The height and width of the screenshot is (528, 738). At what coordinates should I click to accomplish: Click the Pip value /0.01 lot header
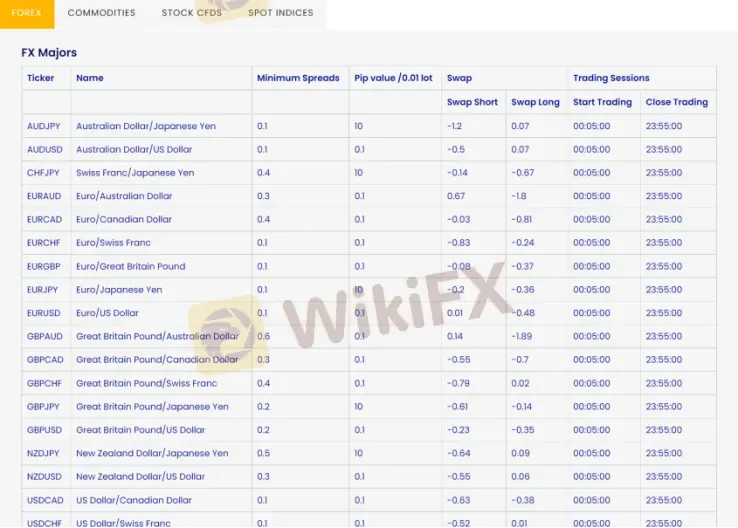pos(393,78)
